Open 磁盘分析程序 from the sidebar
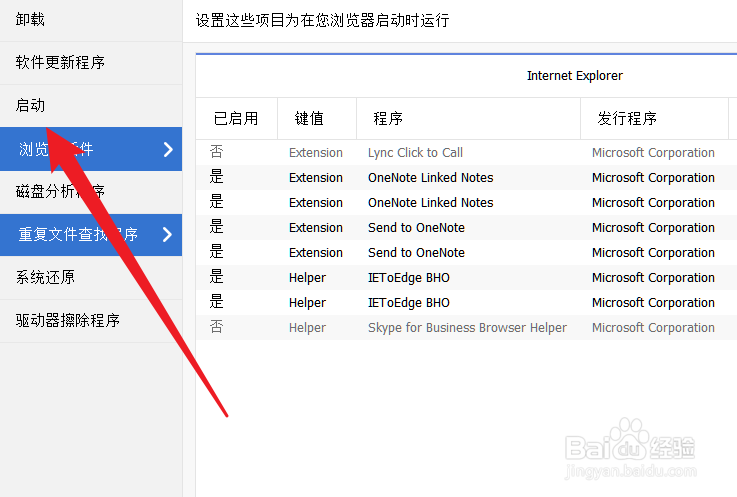Viewport: 737px width, 497px height. click(91, 192)
